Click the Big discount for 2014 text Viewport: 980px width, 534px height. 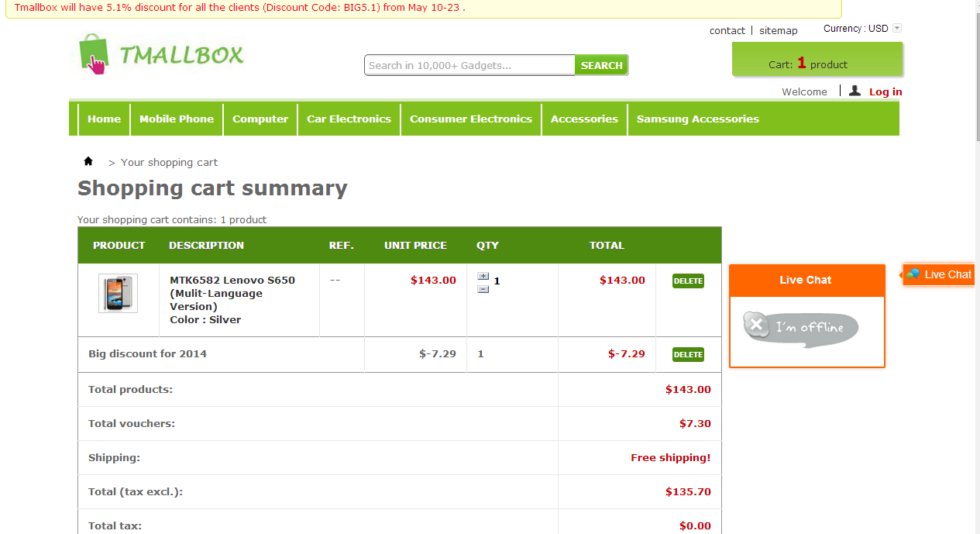[147, 353]
